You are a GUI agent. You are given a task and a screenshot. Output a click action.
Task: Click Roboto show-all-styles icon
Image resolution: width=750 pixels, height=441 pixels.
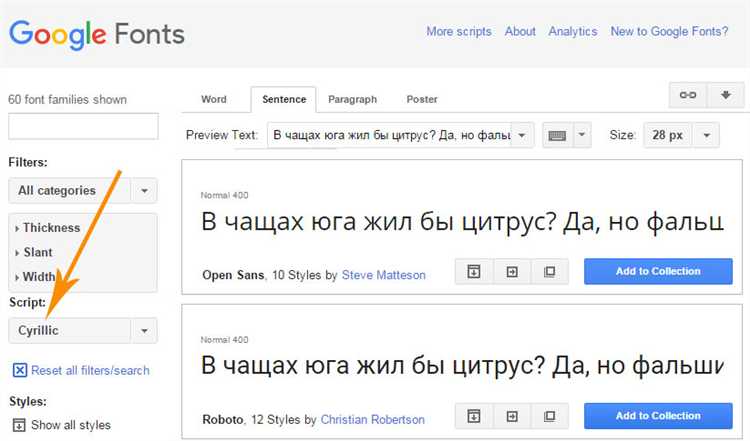[x=474, y=416]
